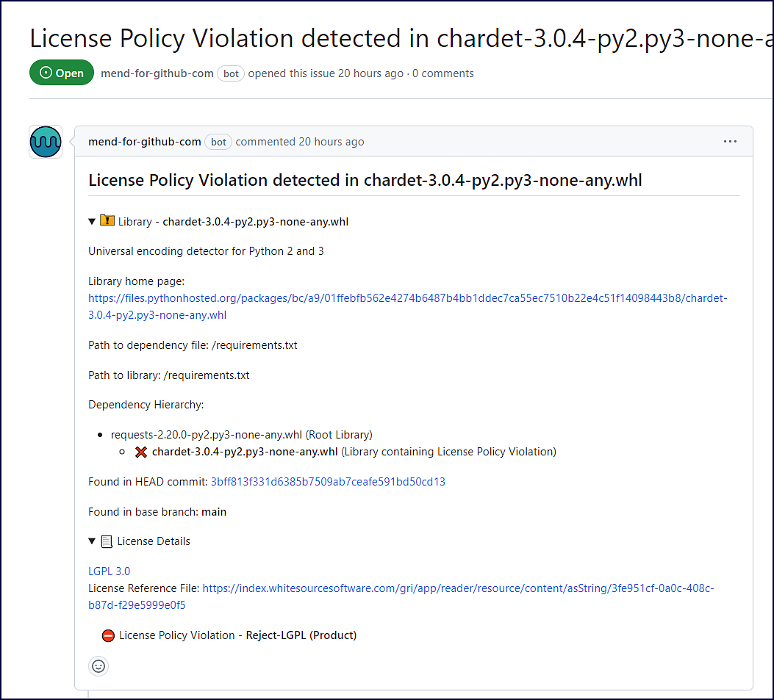Follow the LGPL 3.0 license link

[109, 571]
